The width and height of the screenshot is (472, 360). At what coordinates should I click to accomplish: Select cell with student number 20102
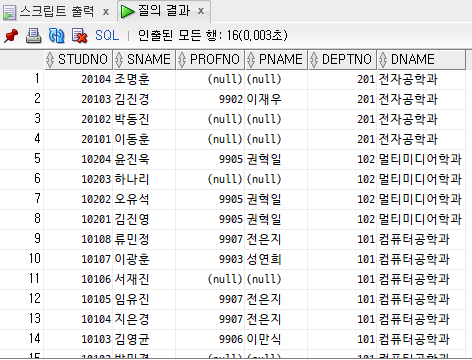pos(78,119)
